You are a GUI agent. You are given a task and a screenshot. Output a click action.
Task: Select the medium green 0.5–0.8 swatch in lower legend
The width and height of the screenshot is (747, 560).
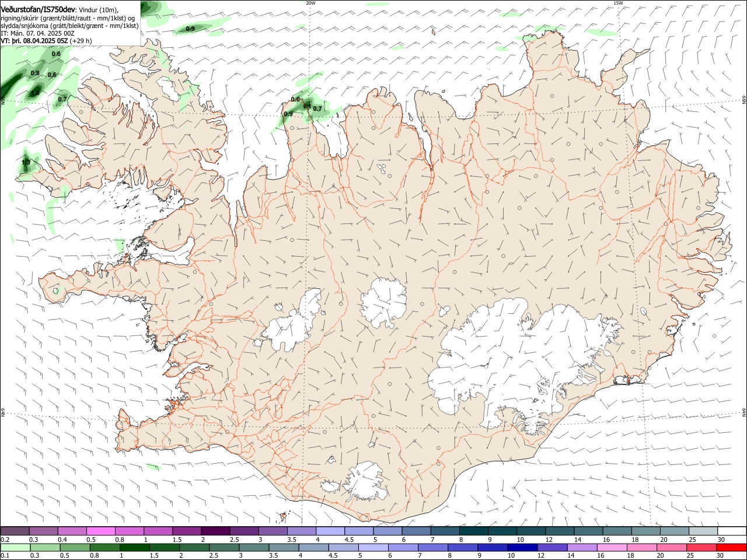75,547
